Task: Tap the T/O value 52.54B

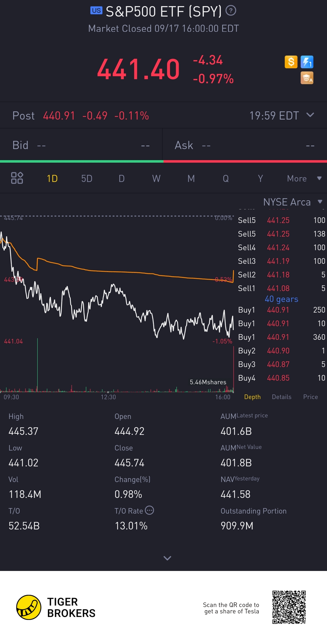Action: coord(24,526)
